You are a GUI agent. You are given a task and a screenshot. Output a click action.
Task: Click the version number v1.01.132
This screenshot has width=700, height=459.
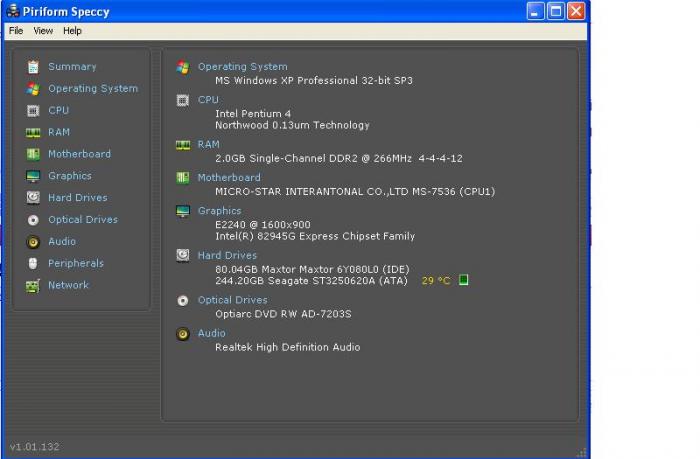tap(35, 447)
